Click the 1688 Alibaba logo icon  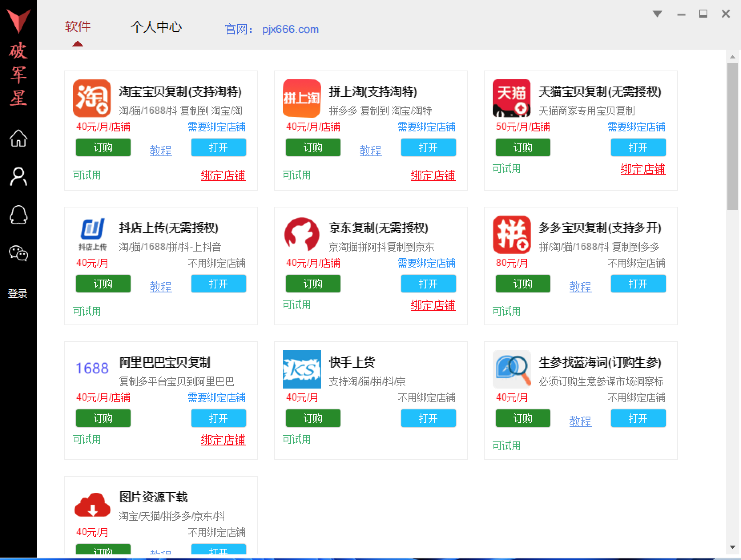(92, 368)
